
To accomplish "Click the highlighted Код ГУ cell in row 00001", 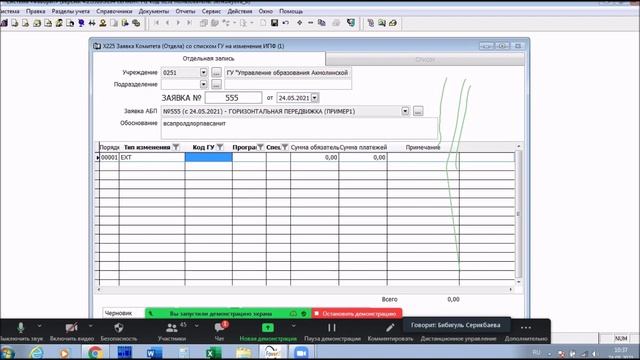I will tap(209, 157).
